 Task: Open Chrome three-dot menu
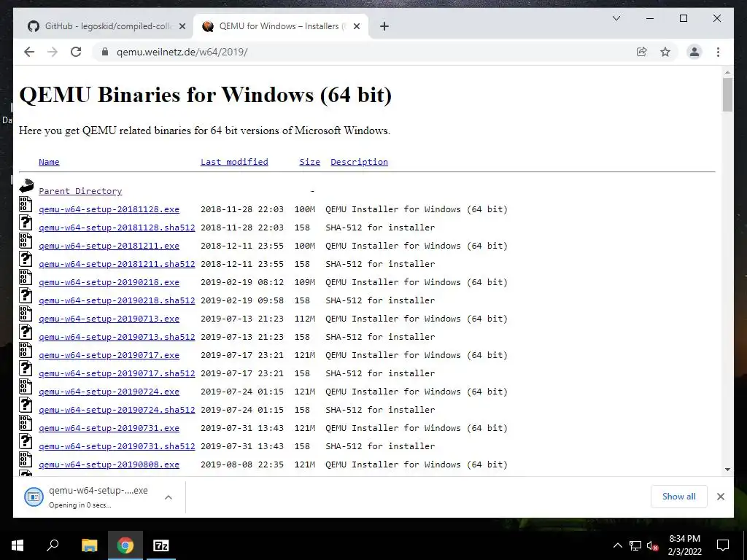click(718, 52)
